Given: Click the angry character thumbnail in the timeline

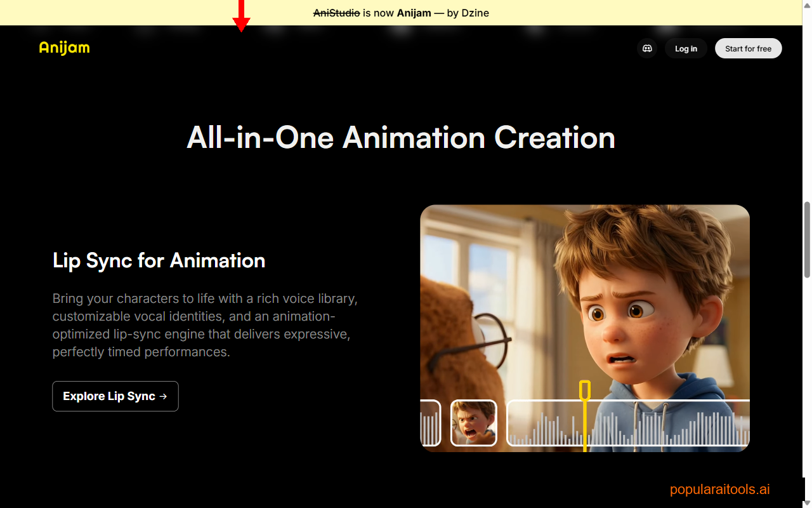Looking at the screenshot, I should coord(474,423).
